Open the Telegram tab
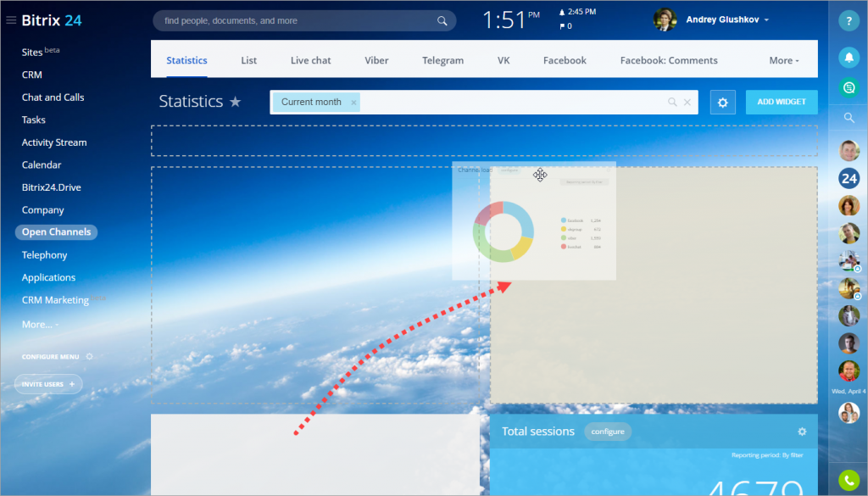This screenshot has width=868, height=496. [x=442, y=60]
